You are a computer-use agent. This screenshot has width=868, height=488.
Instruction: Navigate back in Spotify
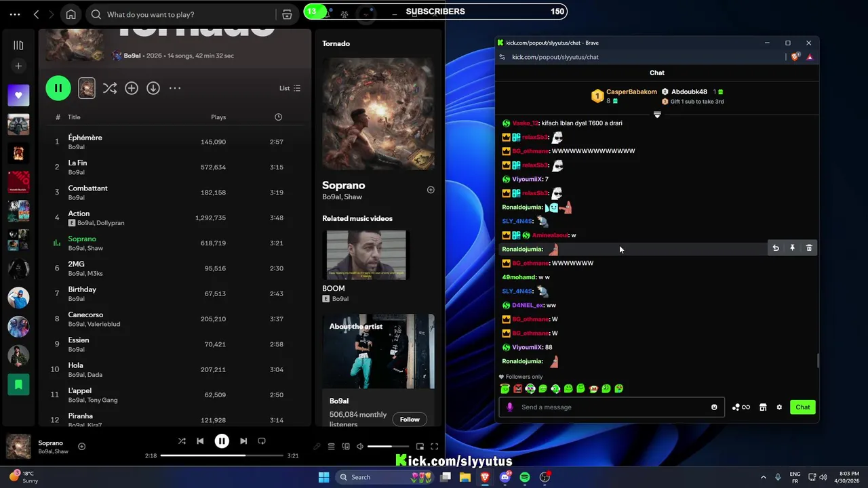pos(37,14)
